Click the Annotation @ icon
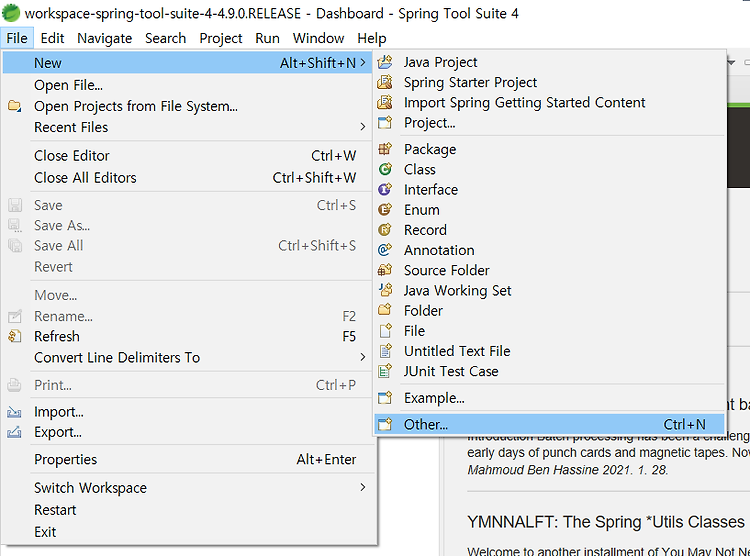This screenshot has height=556, width=750. pyautogui.click(x=385, y=250)
